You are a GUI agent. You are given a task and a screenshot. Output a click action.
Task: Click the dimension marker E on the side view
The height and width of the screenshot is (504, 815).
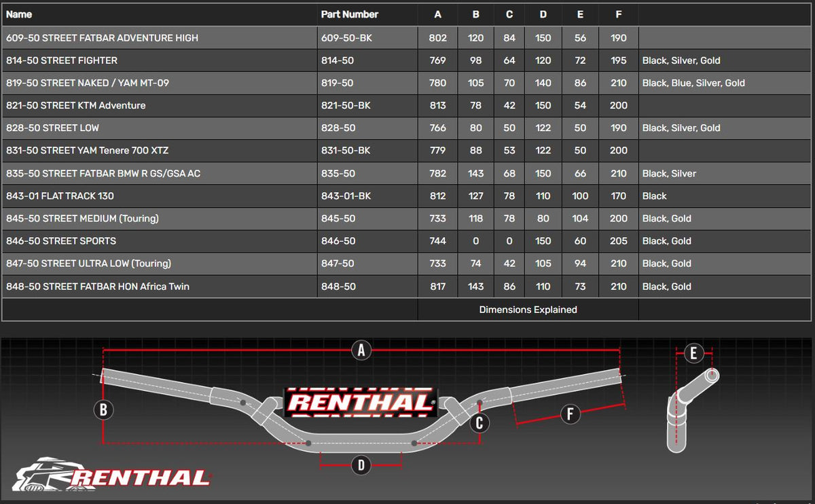693,353
